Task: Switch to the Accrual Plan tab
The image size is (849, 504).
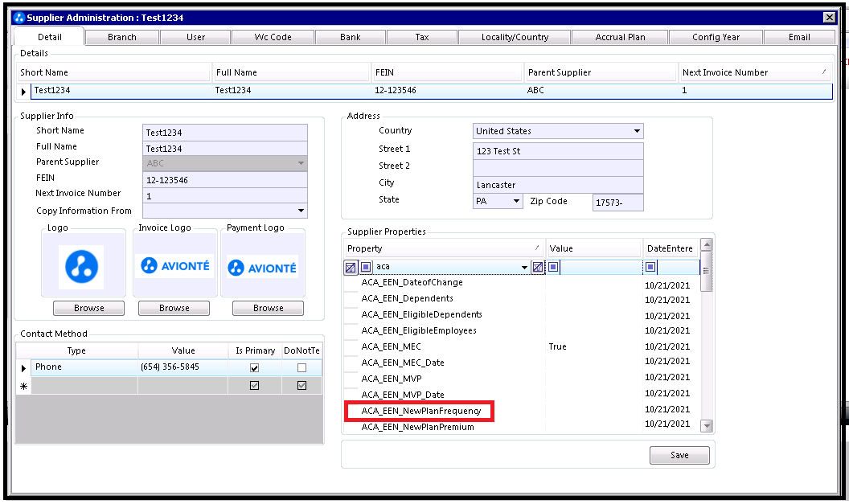Action: point(620,37)
